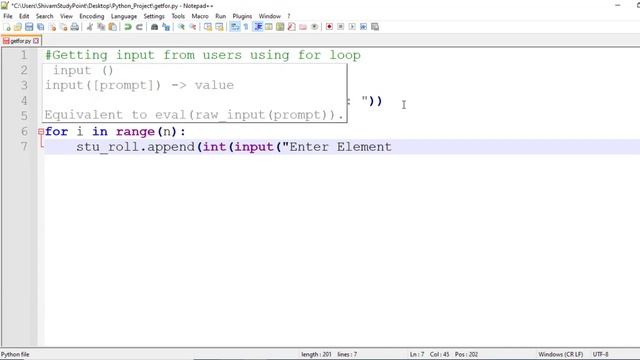Toggle Word wrap in the toolbar
This screenshot has width=640, height=360.
click(x=235, y=27)
